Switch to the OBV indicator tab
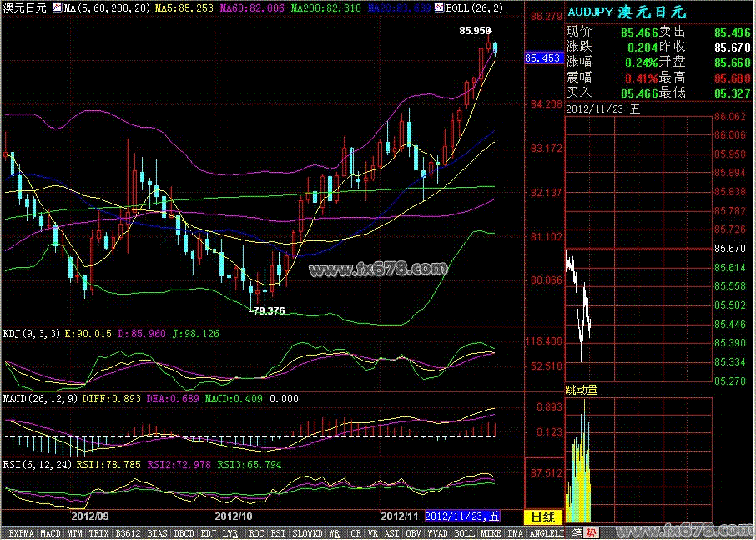 [x=413, y=532]
